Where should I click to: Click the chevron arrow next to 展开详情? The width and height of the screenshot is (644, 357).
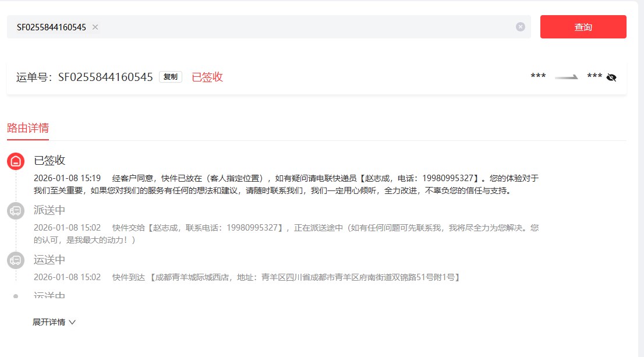click(x=72, y=322)
